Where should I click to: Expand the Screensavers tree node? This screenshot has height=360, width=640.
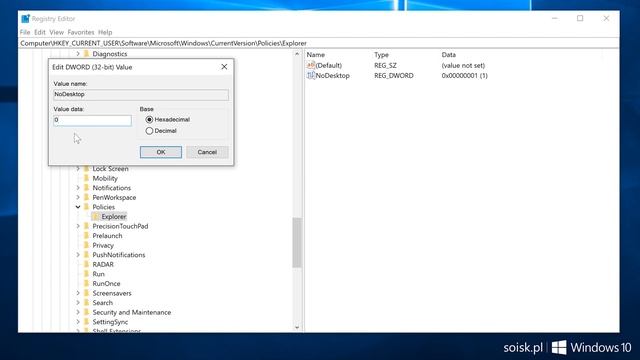point(78,293)
